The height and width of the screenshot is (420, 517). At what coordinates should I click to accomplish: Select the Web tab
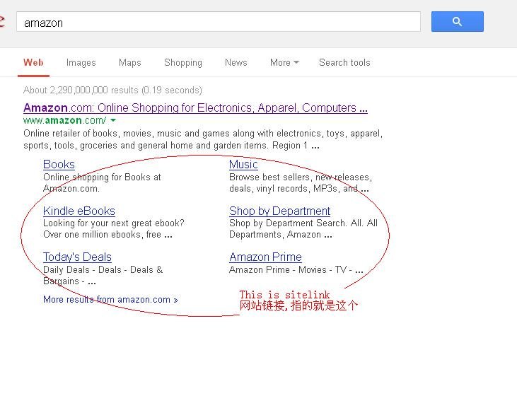pyautogui.click(x=33, y=62)
